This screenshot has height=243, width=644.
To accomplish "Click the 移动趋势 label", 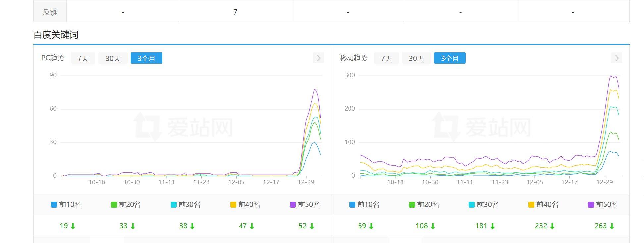I will [x=353, y=58].
